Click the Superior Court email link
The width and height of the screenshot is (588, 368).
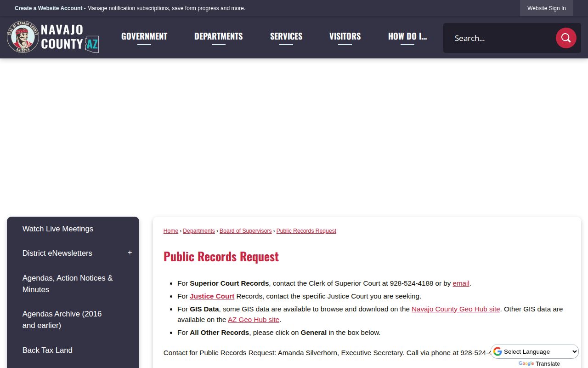click(461, 283)
